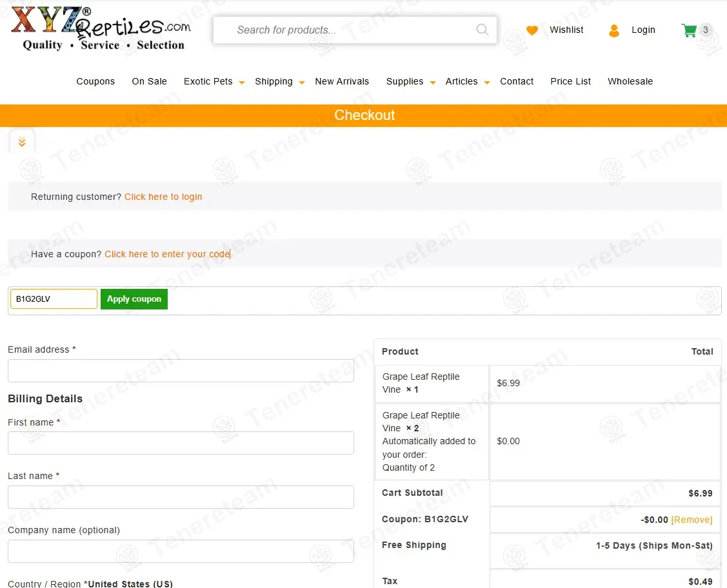Click the coupon code input field

54,299
